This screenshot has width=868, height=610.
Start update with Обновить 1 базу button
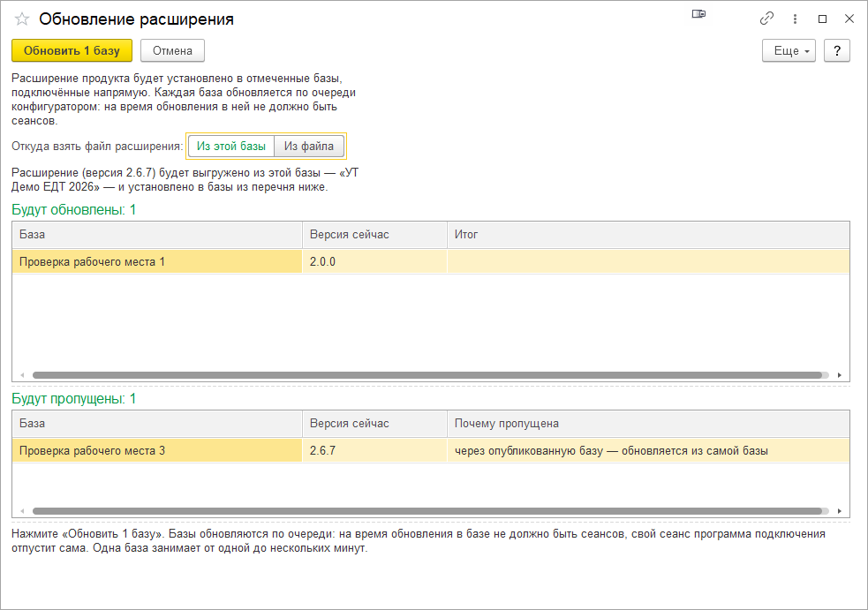click(x=72, y=50)
